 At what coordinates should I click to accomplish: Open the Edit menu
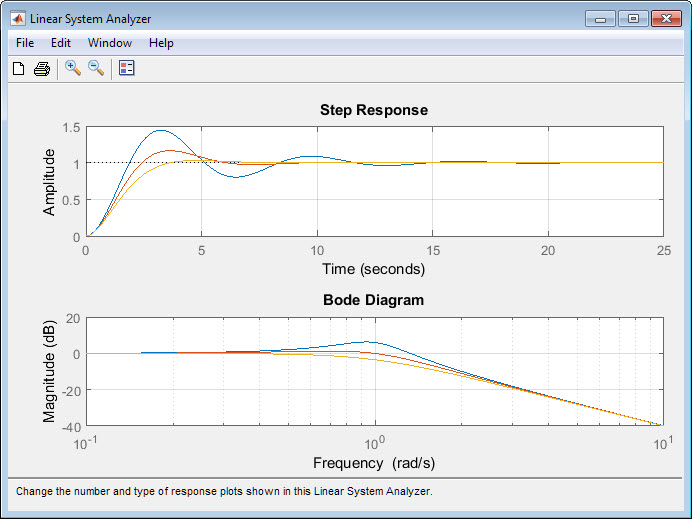61,43
